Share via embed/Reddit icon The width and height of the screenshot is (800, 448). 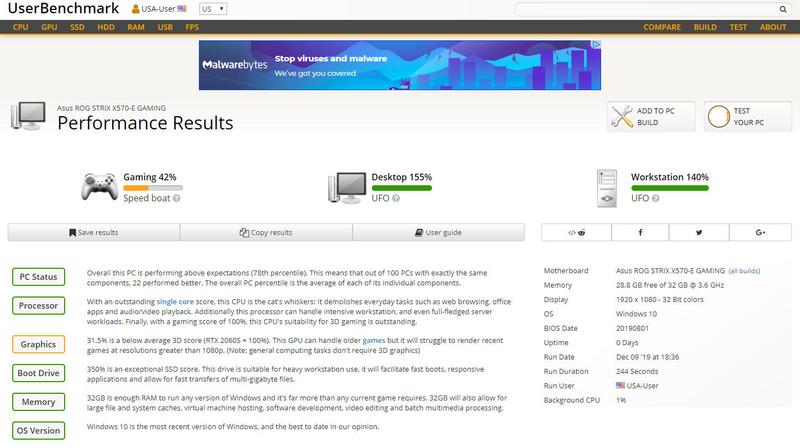pyautogui.click(x=576, y=232)
